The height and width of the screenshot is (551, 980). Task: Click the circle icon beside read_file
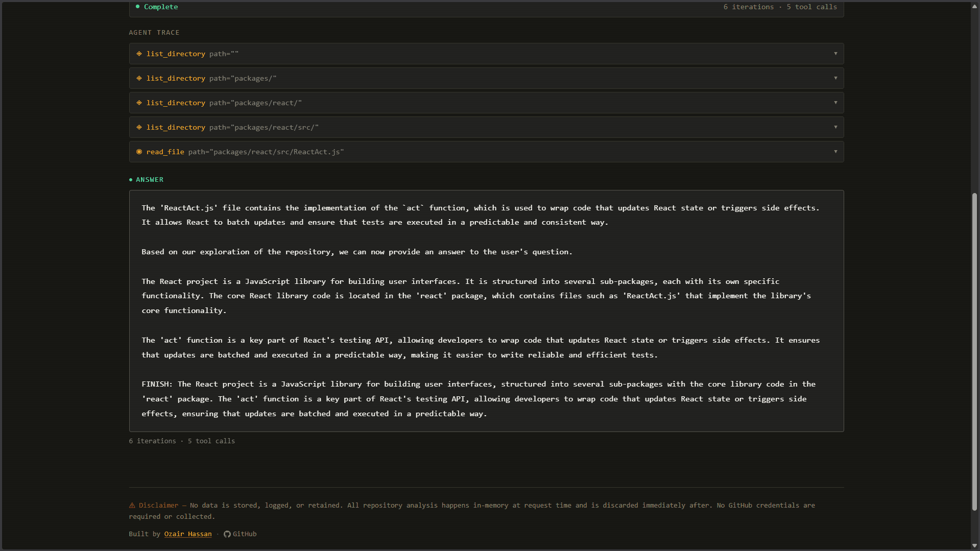[x=139, y=152]
